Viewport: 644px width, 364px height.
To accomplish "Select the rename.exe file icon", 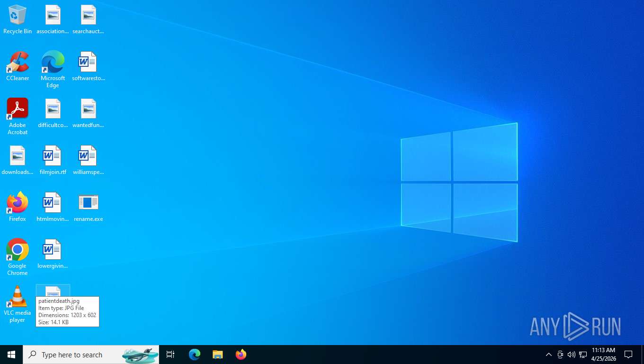I will [x=88, y=207].
